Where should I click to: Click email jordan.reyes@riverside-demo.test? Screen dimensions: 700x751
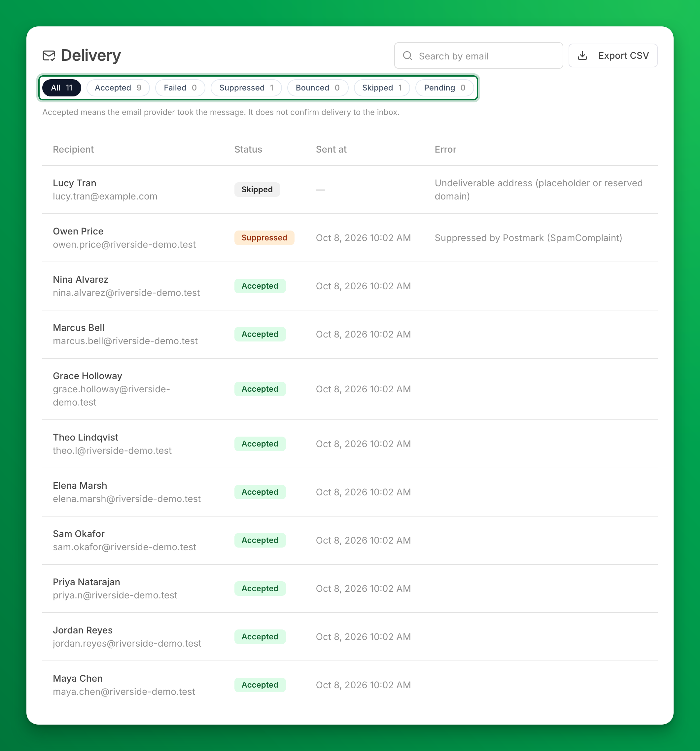tap(127, 643)
